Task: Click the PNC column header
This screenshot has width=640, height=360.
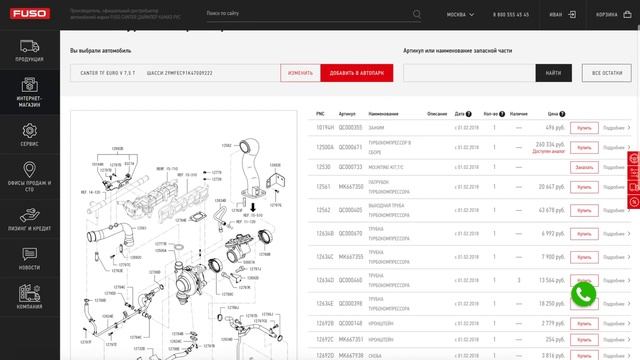Action: (320, 114)
